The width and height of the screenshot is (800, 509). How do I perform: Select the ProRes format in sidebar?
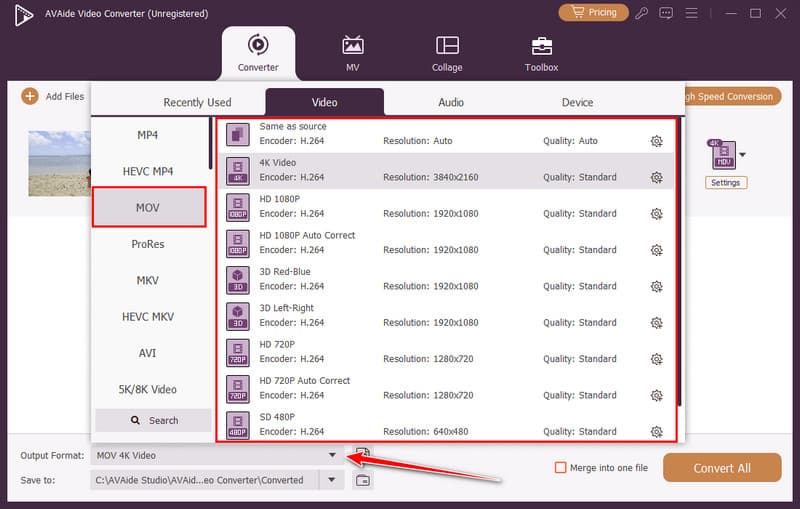148,244
